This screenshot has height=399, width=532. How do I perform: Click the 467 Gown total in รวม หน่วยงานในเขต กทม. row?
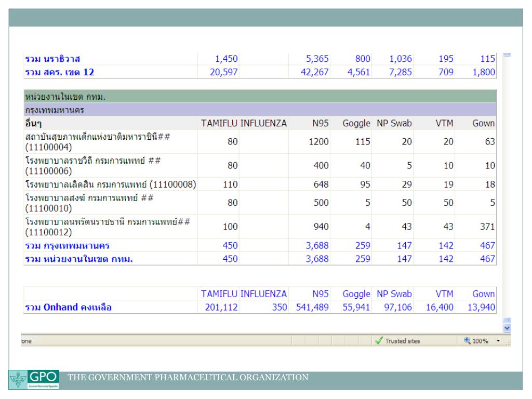coord(487,259)
